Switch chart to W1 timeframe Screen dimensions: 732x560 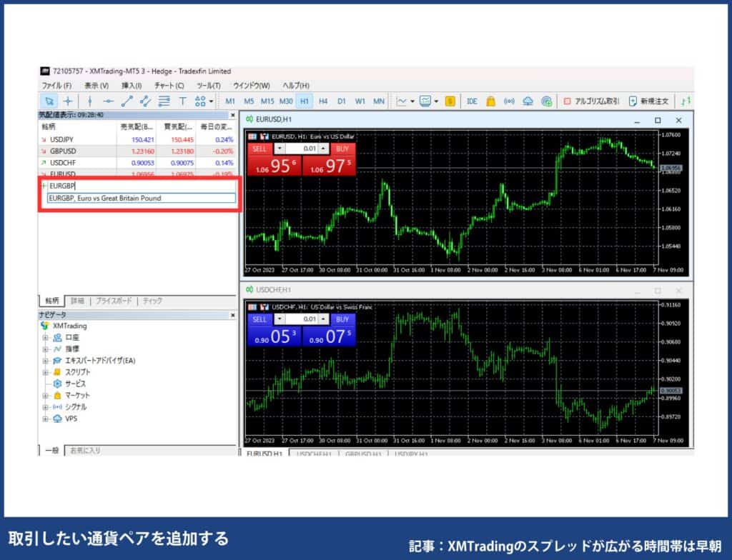360,101
